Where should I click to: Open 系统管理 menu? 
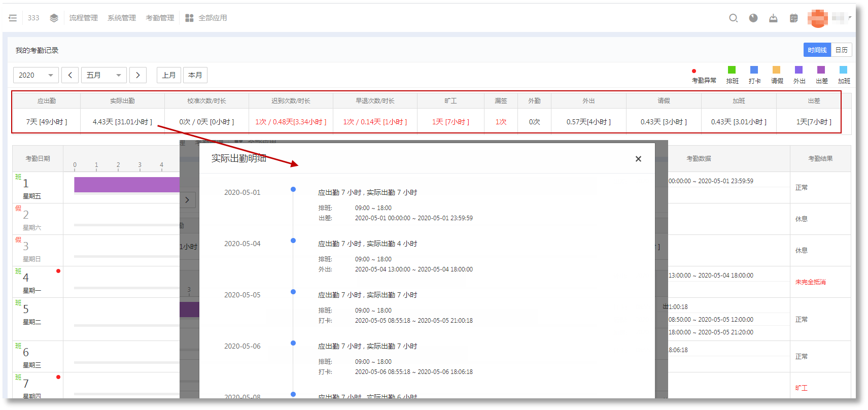coord(122,18)
